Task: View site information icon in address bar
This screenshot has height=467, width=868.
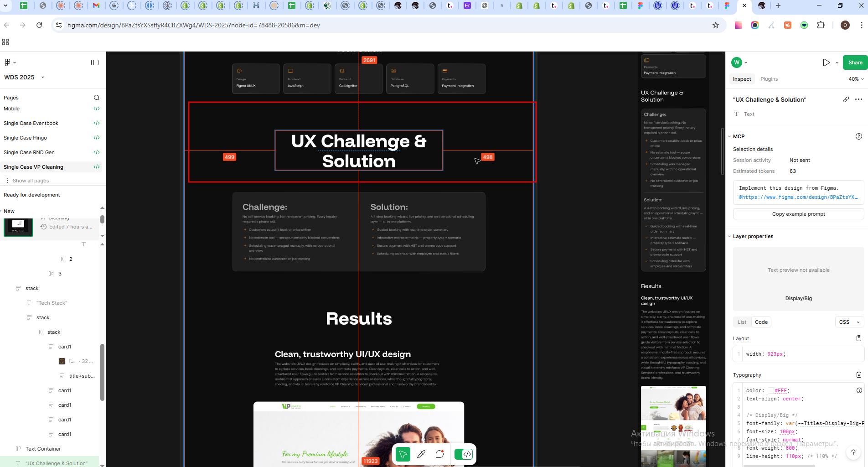Action: click(58, 25)
